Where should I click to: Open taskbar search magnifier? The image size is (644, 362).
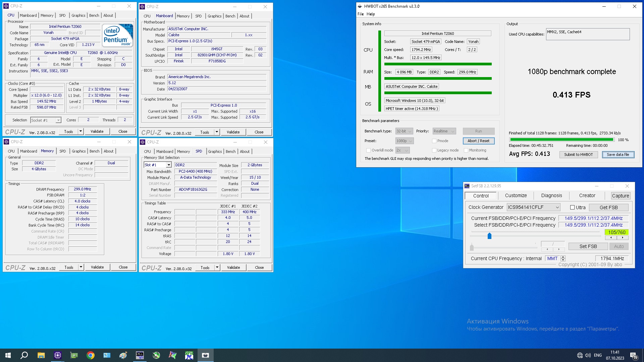[24, 355]
